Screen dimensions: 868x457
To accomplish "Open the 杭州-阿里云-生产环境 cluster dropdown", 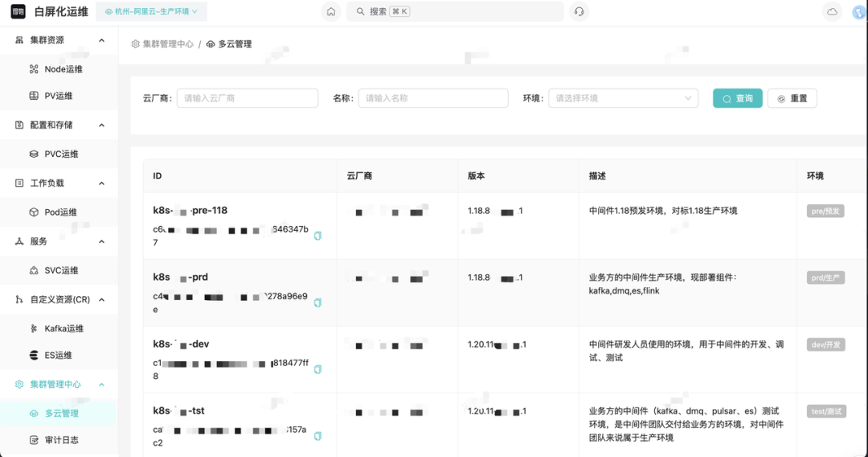I will [x=151, y=12].
